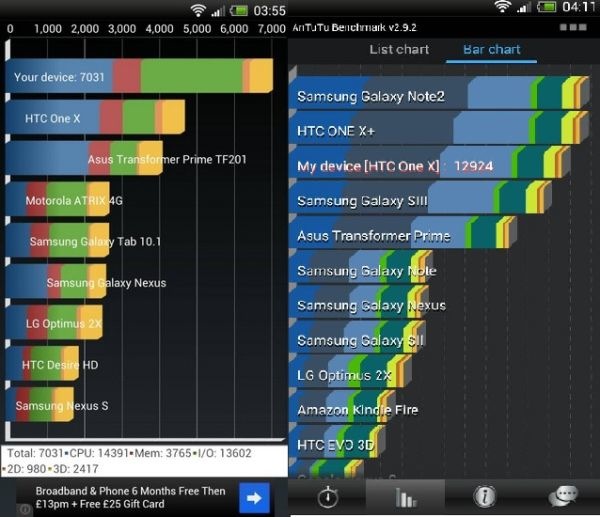600x517 pixels.
Task: Open the Broadband & Phone ad link
Action: click(x=130, y=497)
